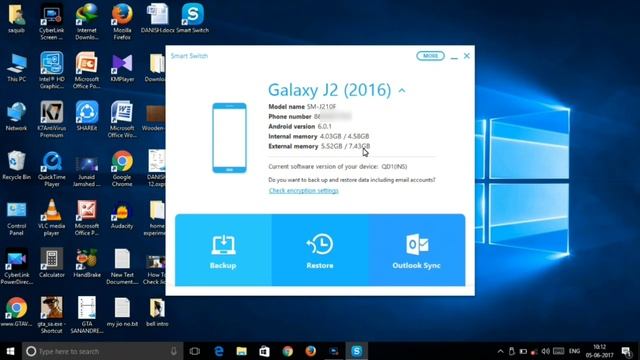Select the HandBrake desktop icon
The image size is (640, 360).
click(87, 263)
